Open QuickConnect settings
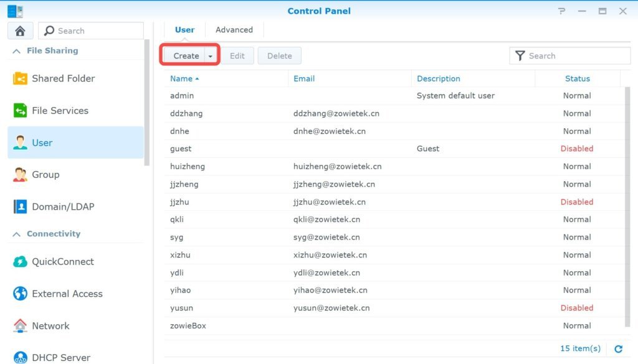 (x=62, y=262)
